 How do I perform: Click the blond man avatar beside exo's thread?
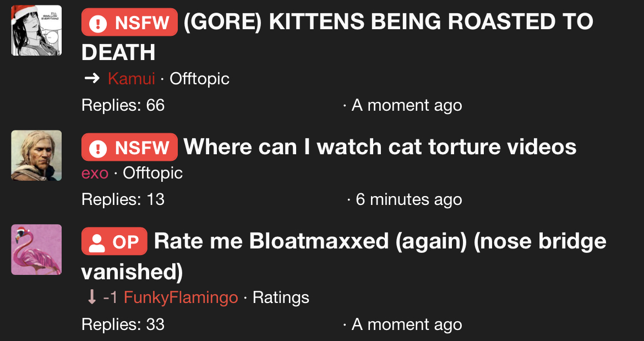[36, 155]
